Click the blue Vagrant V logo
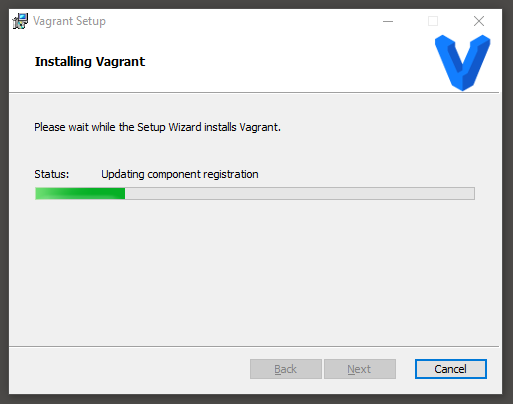Viewport: 513px width, 404px height. click(462, 62)
